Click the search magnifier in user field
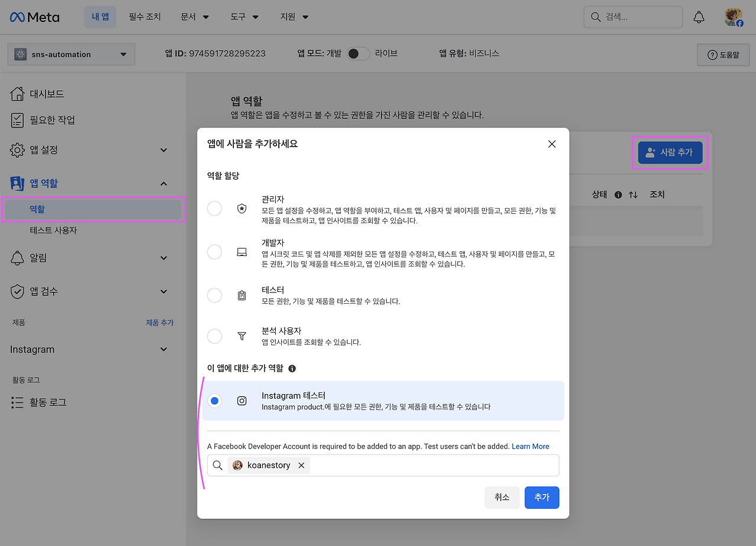The width and height of the screenshot is (756, 546). coord(217,466)
